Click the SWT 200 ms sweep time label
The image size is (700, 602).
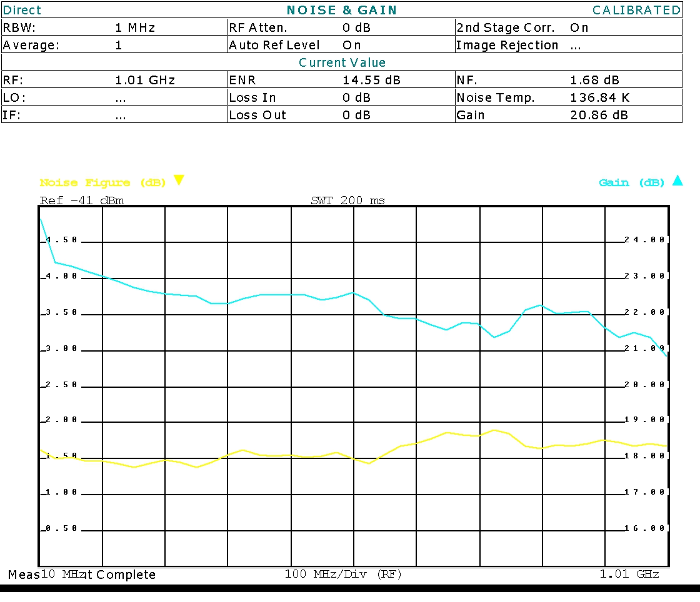click(347, 200)
